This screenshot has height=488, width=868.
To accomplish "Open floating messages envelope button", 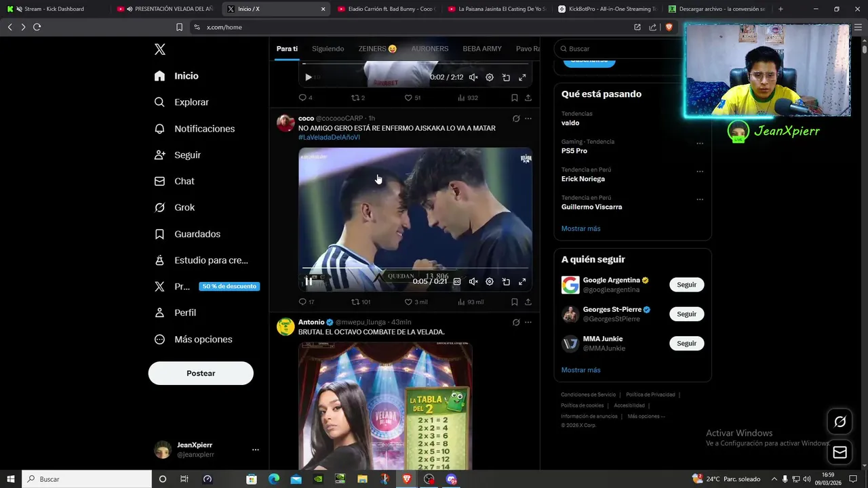I will pyautogui.click(x=840, y=452).
